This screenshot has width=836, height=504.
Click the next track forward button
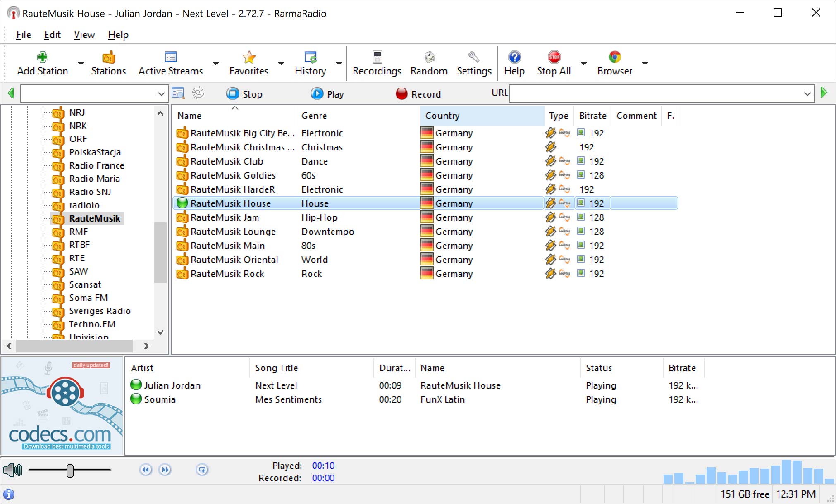coord(165,470)
